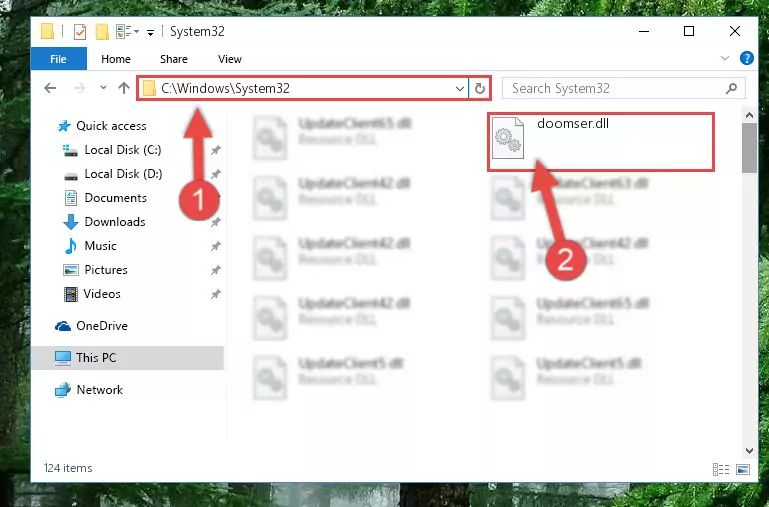Refresh the System32 folder
The height and width of the screenshot is (507, 769).
click(480, 89)
